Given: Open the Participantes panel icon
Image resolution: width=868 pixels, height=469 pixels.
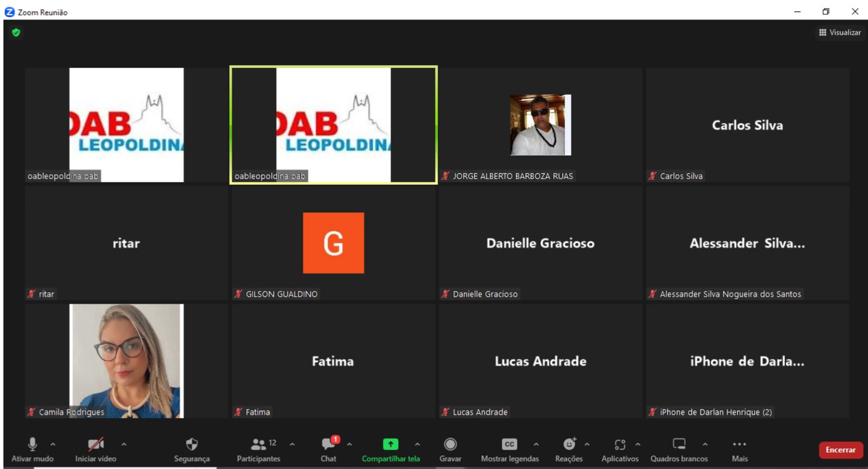Looking at the screenshot, I should pos(258,445).
